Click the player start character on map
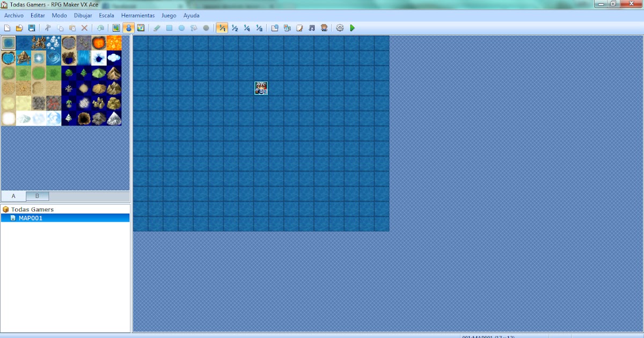The height and width of the screenshot is (338, 644). (x=261, y=88)
